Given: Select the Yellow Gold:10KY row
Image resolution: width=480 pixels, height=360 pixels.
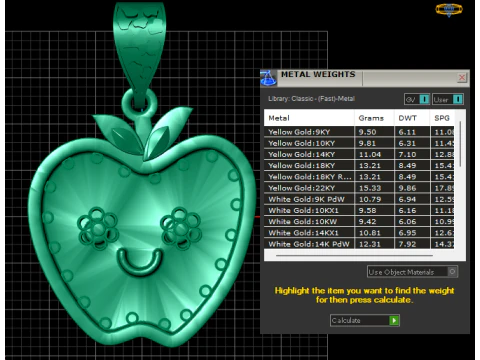Looking at the screenshot, I should pyautogui.click(x=359, y=143).
